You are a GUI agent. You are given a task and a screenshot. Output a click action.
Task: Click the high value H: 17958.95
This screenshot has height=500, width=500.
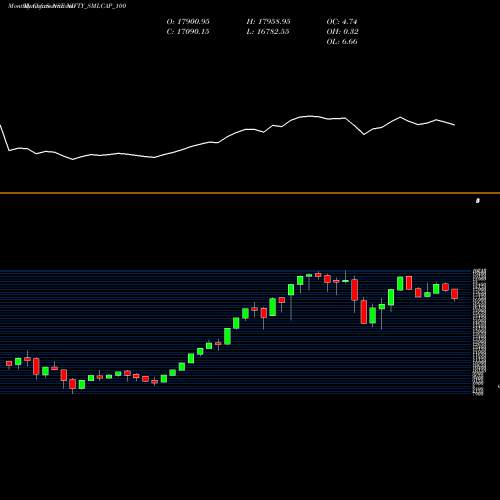(x=268, y=22)
